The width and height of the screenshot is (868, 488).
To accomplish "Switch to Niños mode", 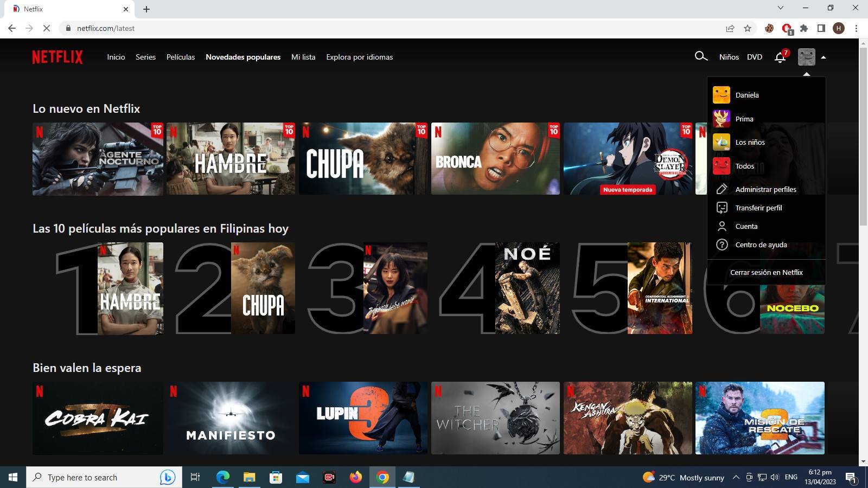I will 729,57.
